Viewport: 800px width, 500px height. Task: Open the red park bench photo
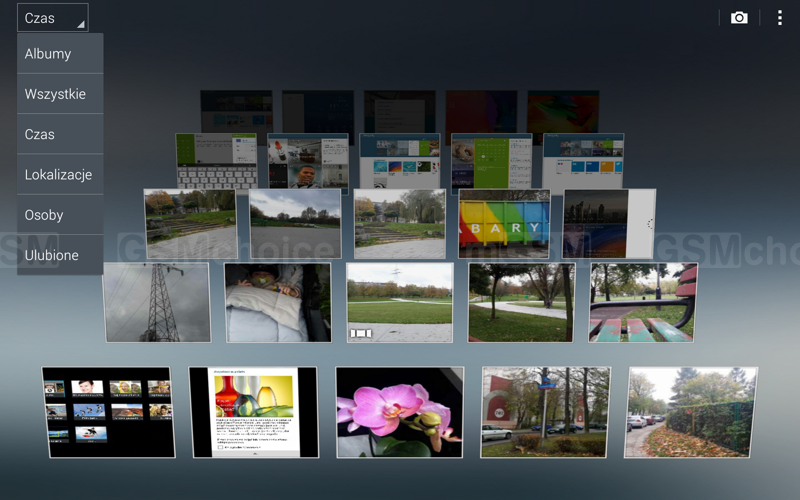[643, 302]
